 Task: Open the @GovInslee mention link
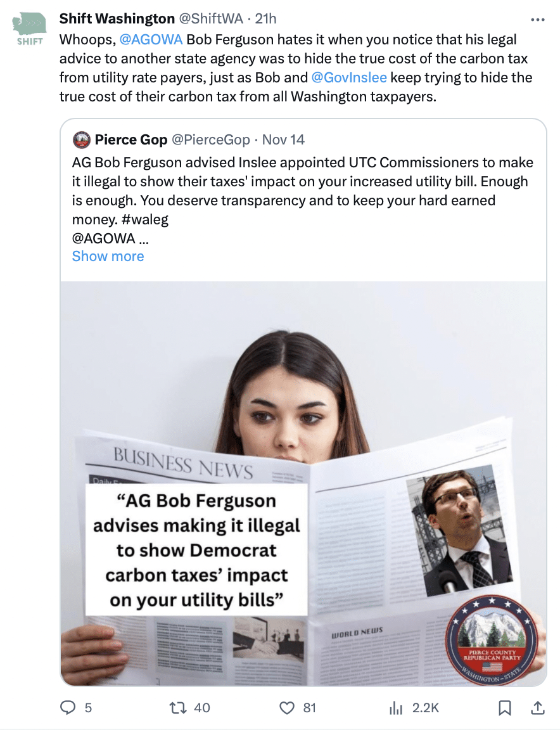(x=348, y=77)
